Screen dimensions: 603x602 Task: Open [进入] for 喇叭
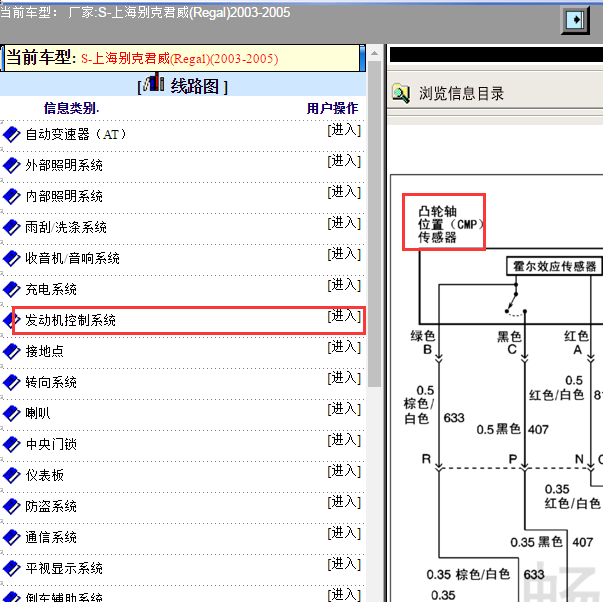click(x=344, y=409)
